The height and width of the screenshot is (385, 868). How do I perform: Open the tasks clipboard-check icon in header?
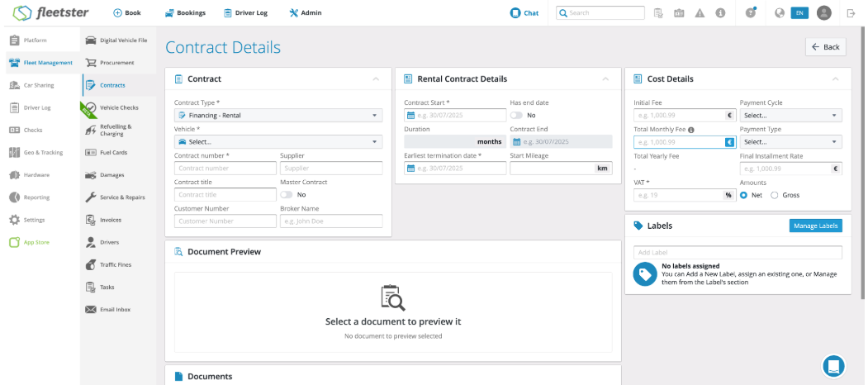(658, 12)
